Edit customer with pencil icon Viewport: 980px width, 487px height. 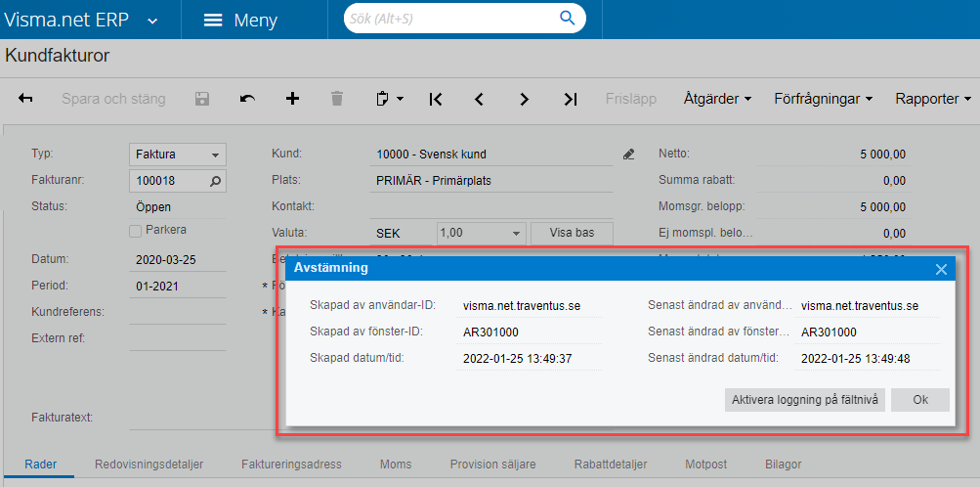coord(628,155)
